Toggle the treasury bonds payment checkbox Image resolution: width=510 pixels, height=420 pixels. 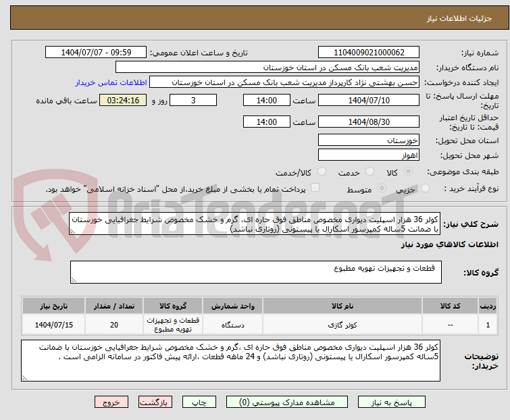click(x=315, y=189)
